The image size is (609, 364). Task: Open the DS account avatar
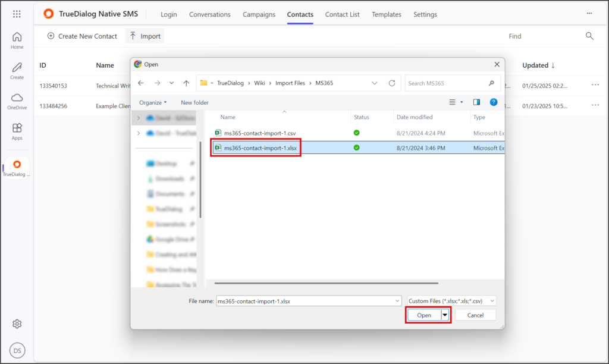coord(17,350)
